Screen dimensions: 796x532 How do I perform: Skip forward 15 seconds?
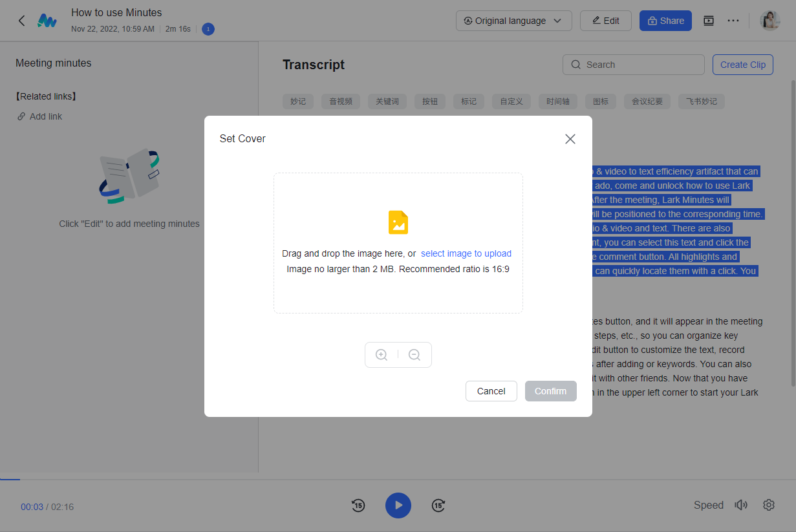438,505
